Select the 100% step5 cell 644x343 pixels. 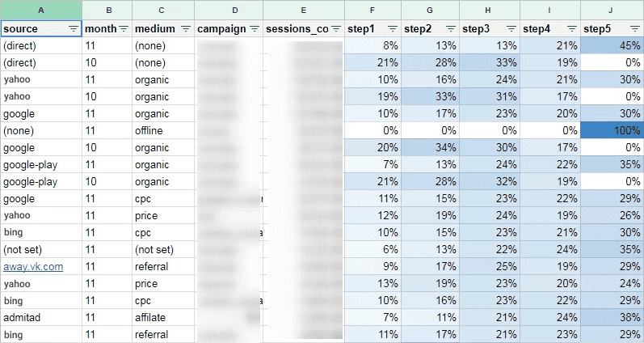[x=612, y=131]
